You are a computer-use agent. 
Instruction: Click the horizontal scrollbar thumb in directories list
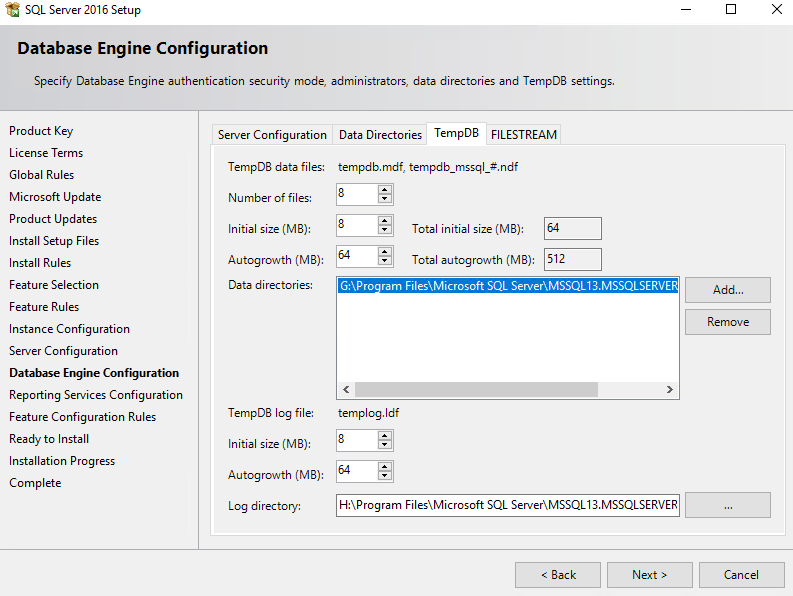pos(476,389)
